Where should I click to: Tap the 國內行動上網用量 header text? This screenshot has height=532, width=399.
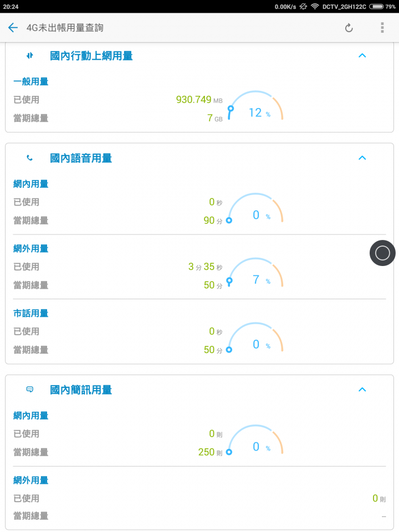(91, 55)
